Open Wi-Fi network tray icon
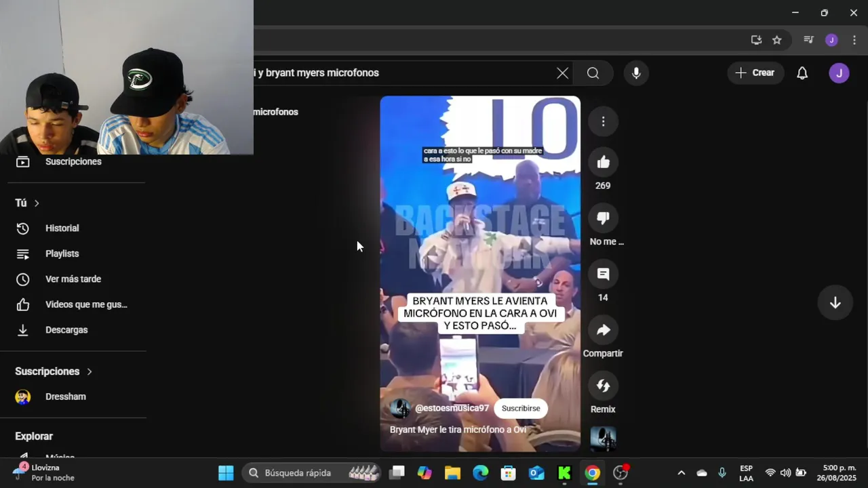Screen dimensions: 868x488 770,473
